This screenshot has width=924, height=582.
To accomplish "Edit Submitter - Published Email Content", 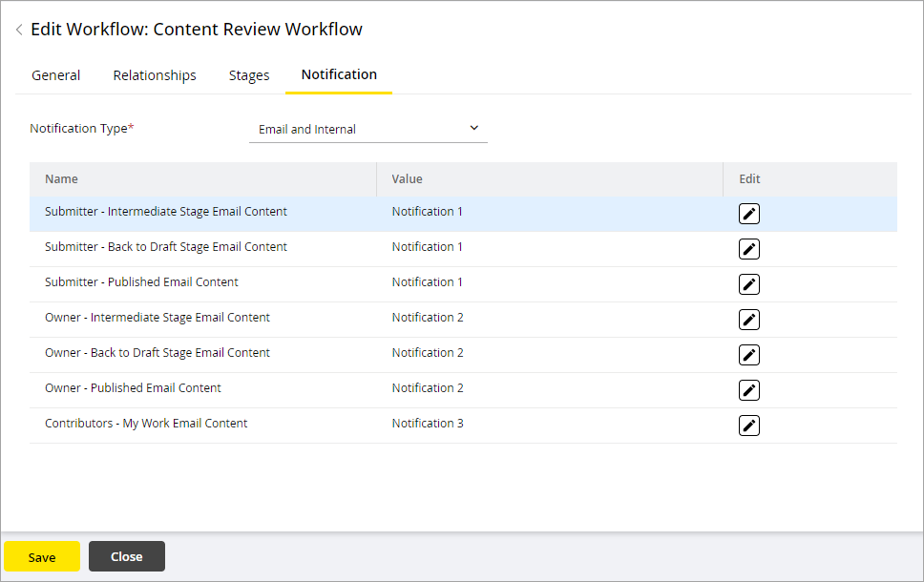I will (x=748, y=284).
